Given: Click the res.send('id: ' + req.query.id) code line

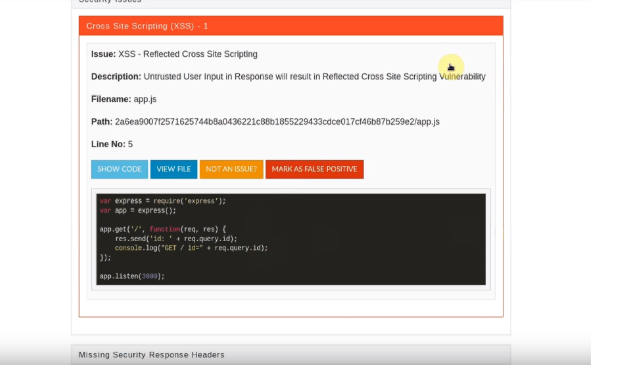Looking at the screenshot, I should coord(176,239).
